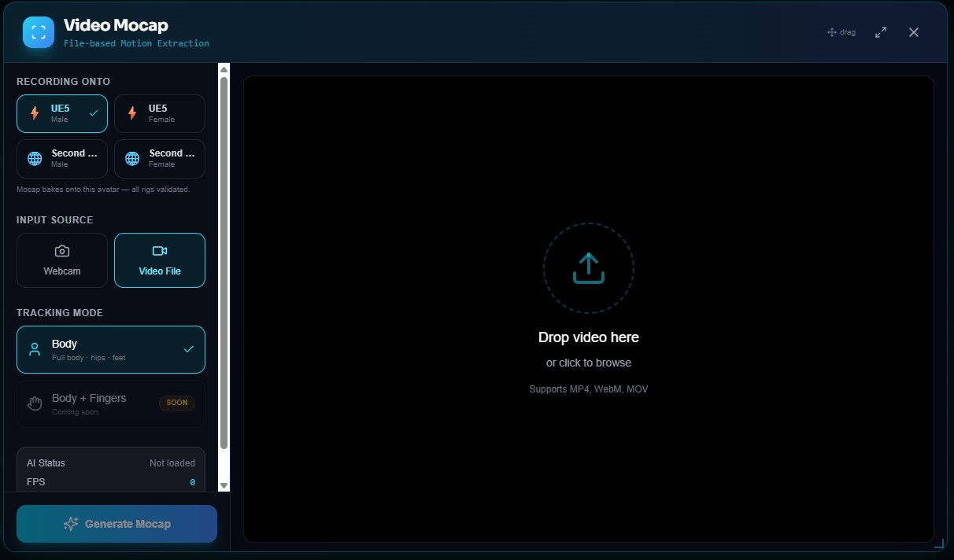Click the sidebar scrollbar up arrow
Viewport: 954px width, 560px height.
coord(224,69)
